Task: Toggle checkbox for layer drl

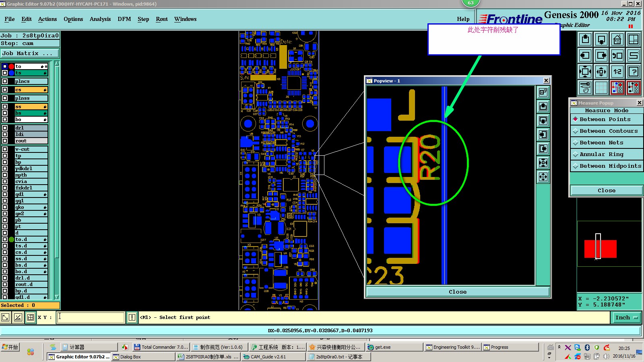Action: (x=5, y=128)
